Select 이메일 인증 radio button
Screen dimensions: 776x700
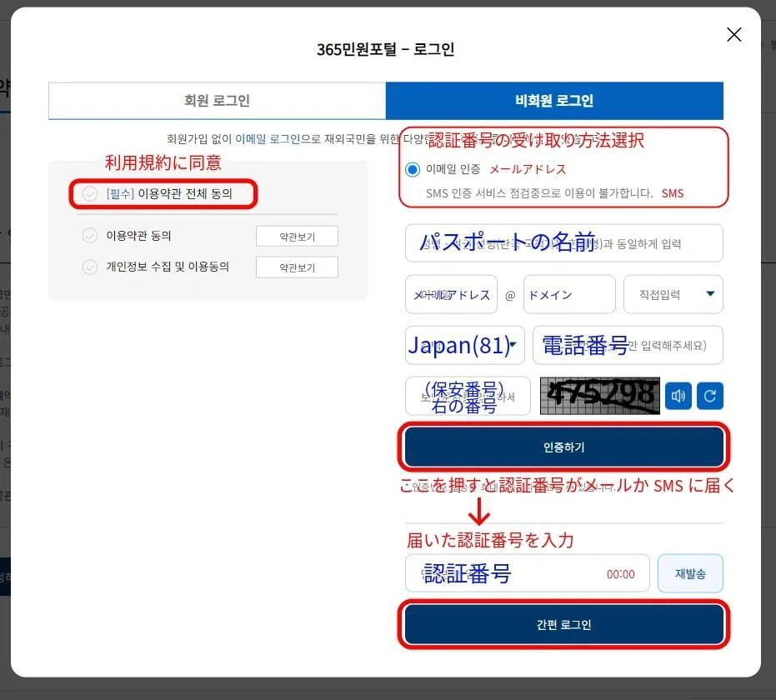coord(413,170)
